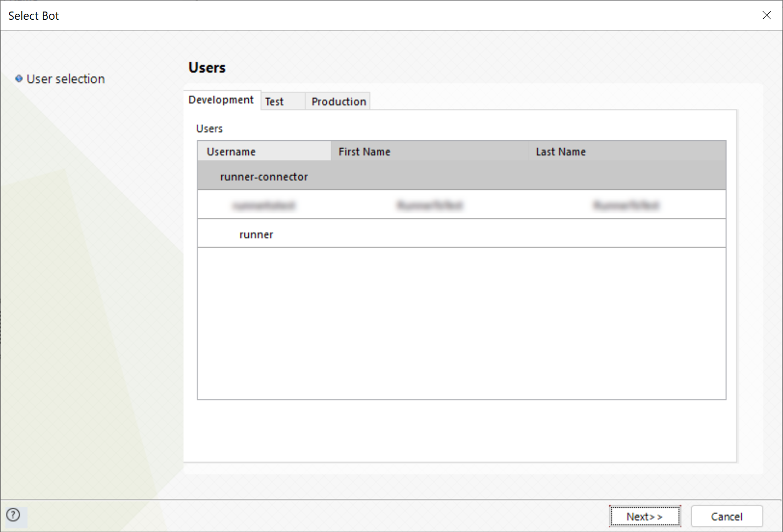Sort by the Username column header
Image resolution: width=783 pixels, height=532 pixels.
pos(264,151)
